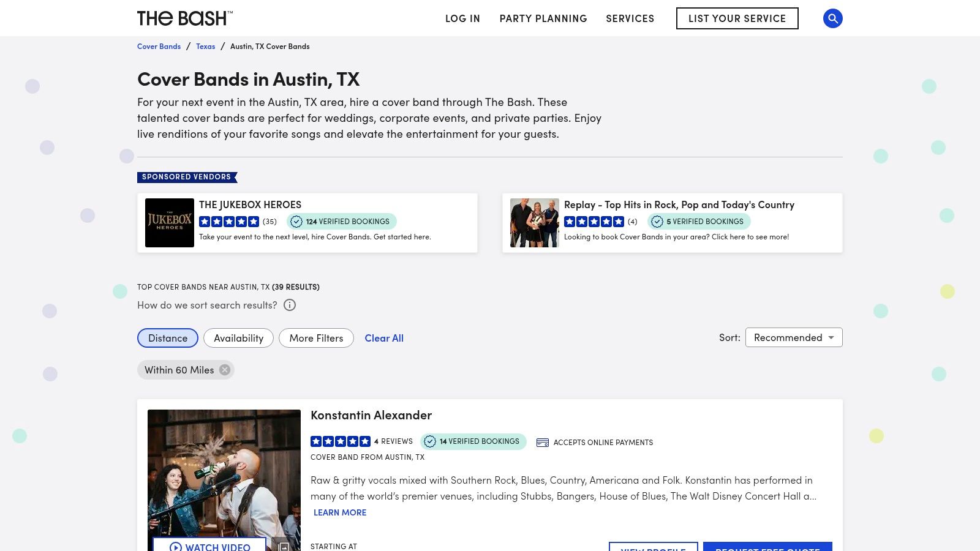Click the Accepts Online Payments card icon
This screenshot has height=551, width=980.
(x=542, y=443)
